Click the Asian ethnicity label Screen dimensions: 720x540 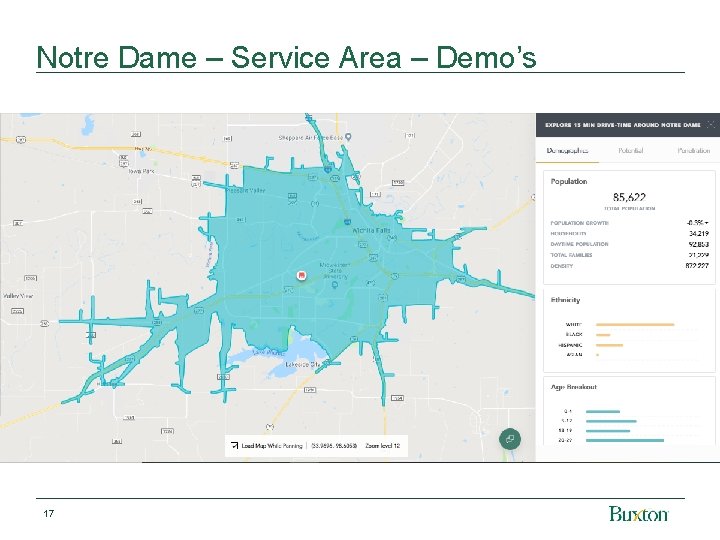[576, 355]
